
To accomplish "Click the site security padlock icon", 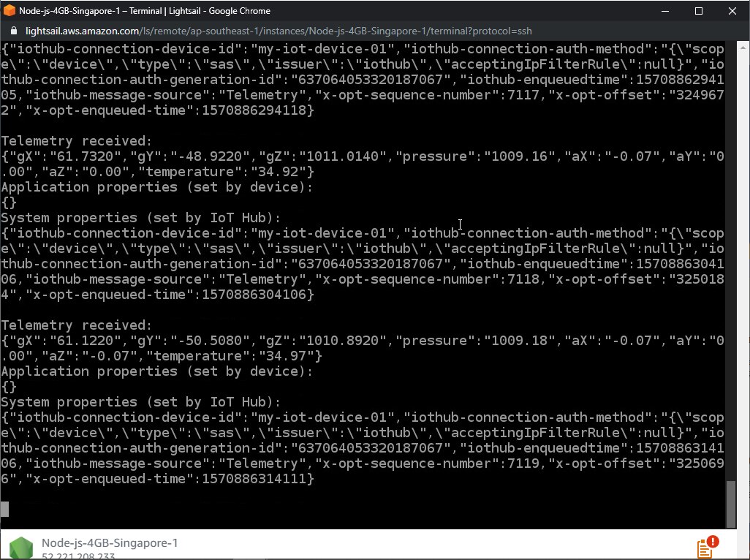I will 14,31.
